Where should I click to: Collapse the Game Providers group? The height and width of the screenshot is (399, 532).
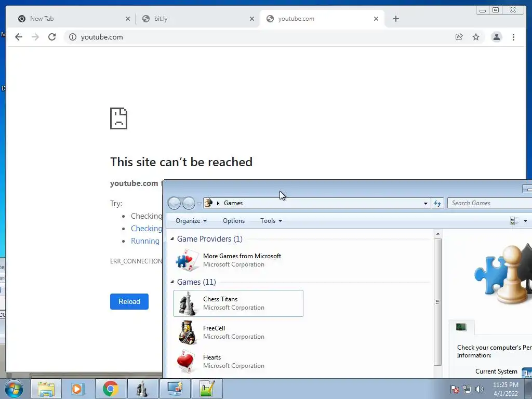[172, 239]
